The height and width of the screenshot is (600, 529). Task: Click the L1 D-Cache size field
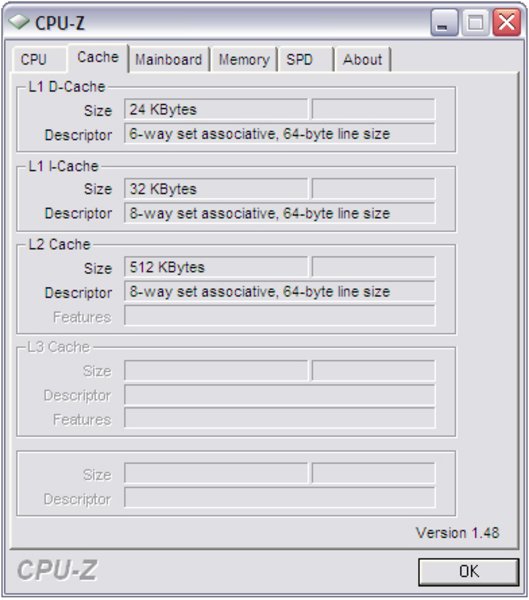[x=216, y=110]
